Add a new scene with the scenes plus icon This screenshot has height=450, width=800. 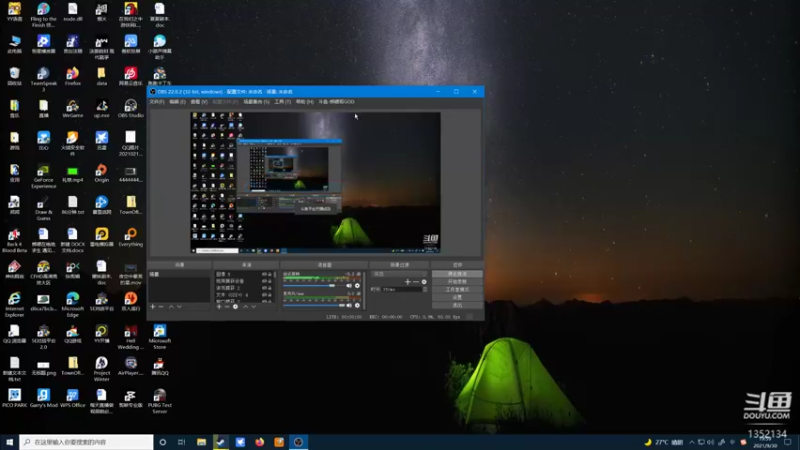pos(153,307)
